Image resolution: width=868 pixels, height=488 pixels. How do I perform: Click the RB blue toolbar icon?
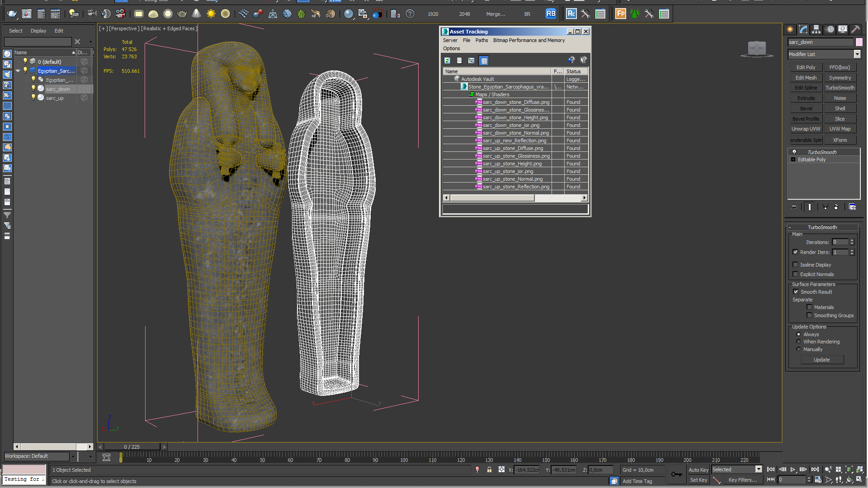(x=551, y=14)
